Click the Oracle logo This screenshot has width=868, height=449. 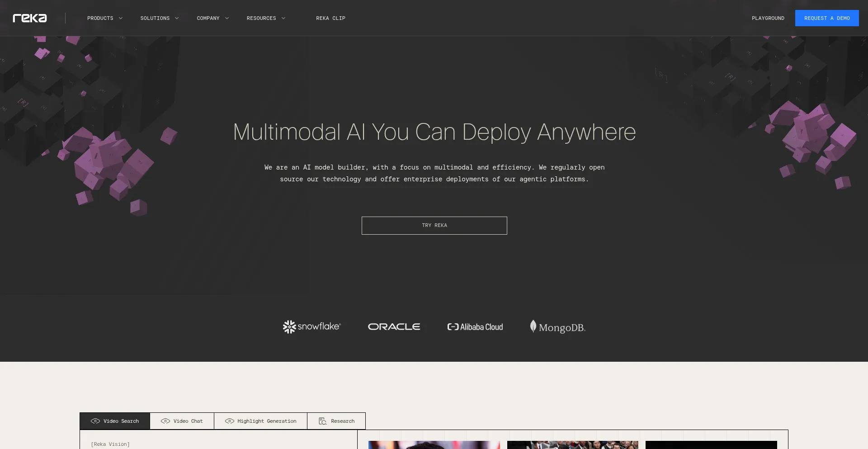tap(394, 326)
